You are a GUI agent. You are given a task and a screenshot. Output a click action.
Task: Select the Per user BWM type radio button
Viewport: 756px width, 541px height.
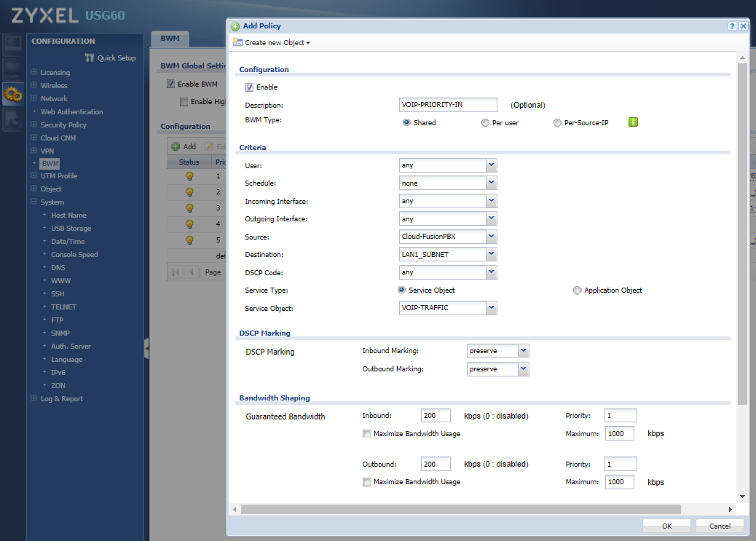click(x=485, y=123)
